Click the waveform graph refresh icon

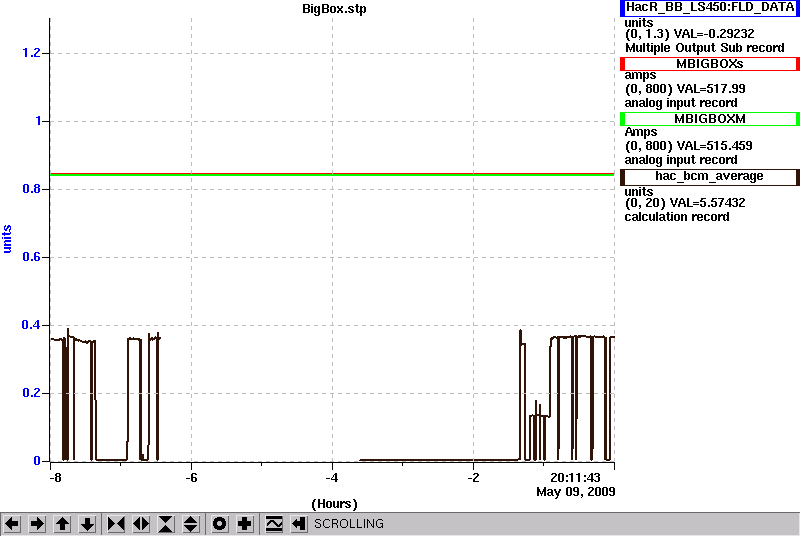point(274,524)
